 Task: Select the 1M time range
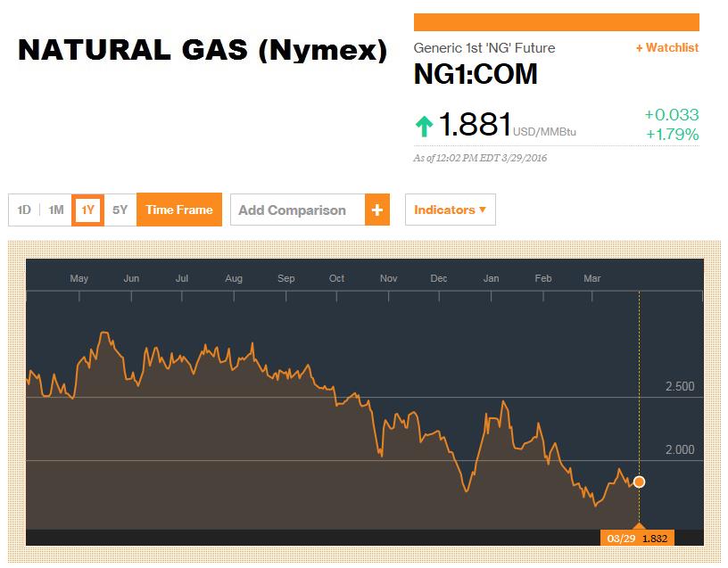coord(56,210)
